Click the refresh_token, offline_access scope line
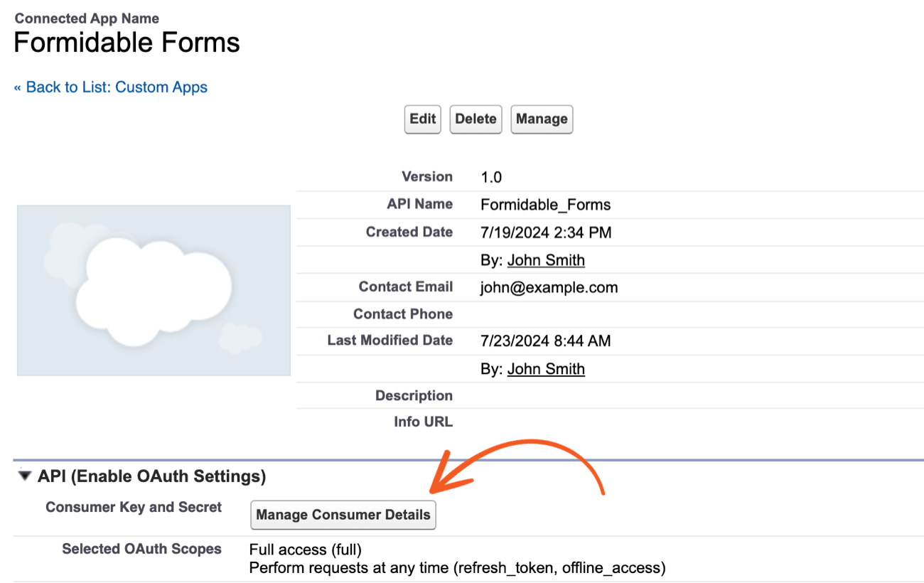Screen dimensions: 924x583 458,568
